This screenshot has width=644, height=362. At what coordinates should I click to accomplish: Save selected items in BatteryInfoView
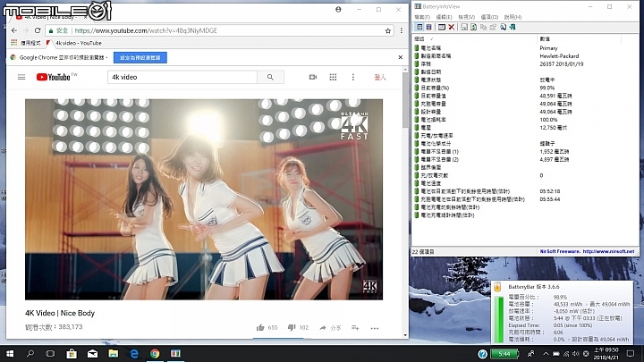(464, 27)
